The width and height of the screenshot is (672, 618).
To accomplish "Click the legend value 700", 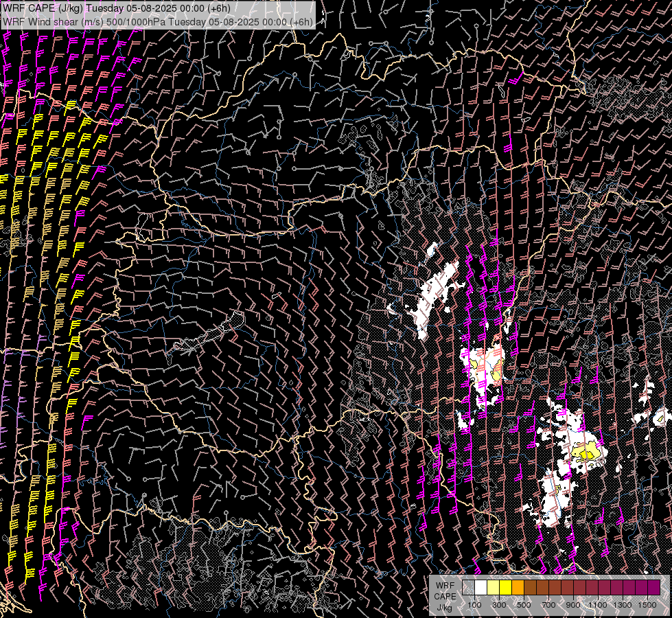I will [548, 605].
